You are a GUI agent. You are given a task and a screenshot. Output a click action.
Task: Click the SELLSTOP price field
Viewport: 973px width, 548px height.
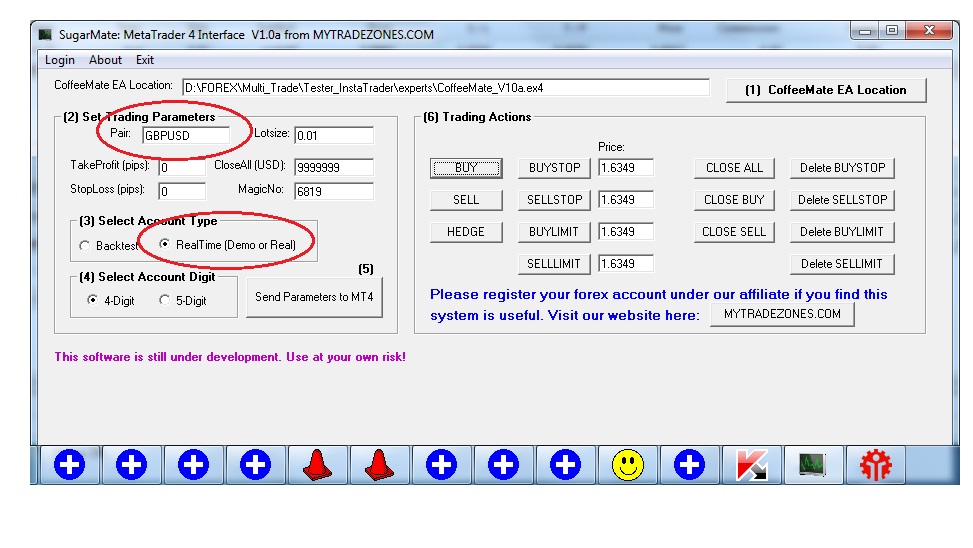click(x=626, y=200)
